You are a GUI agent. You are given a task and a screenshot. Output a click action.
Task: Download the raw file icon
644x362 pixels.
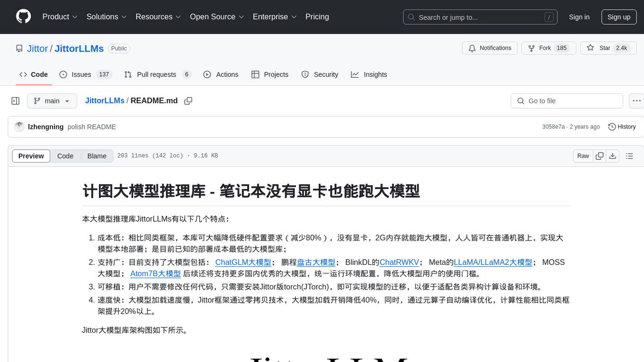tap(613, 156)
